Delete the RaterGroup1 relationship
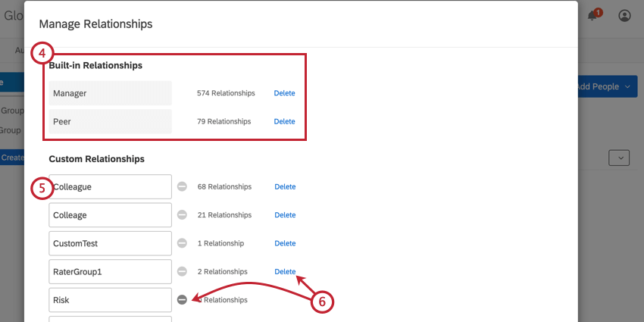644x322 pixels. pyautogui.click(x=285, y=271)
